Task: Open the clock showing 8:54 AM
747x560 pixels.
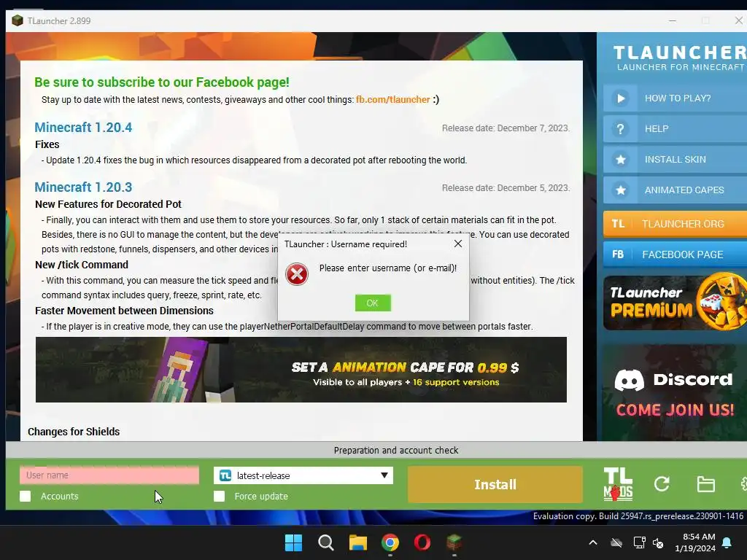Action: point(695,542)
